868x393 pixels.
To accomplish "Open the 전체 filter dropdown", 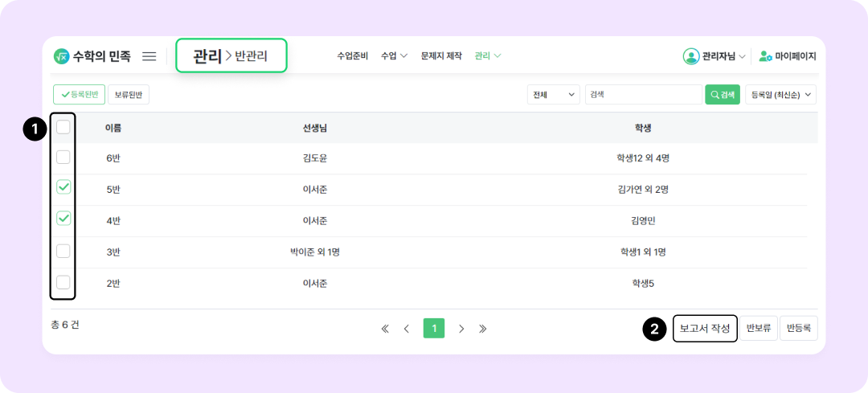I will point(554,95).
